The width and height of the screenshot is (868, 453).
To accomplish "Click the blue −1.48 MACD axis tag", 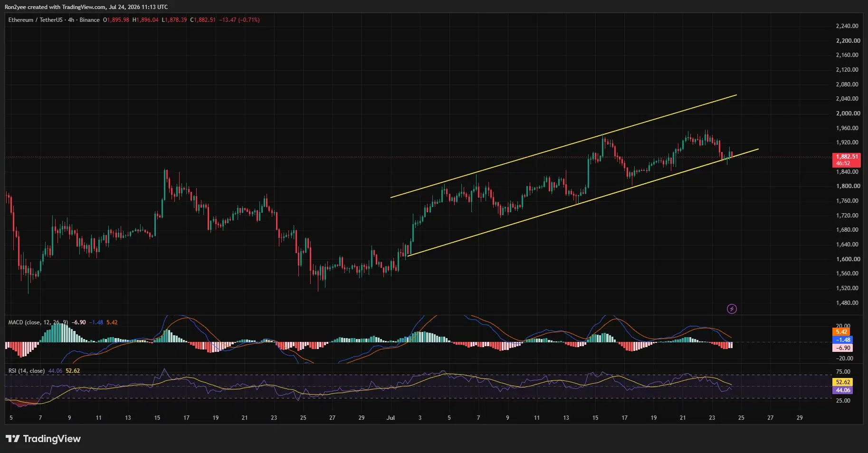I will (843, 340).
